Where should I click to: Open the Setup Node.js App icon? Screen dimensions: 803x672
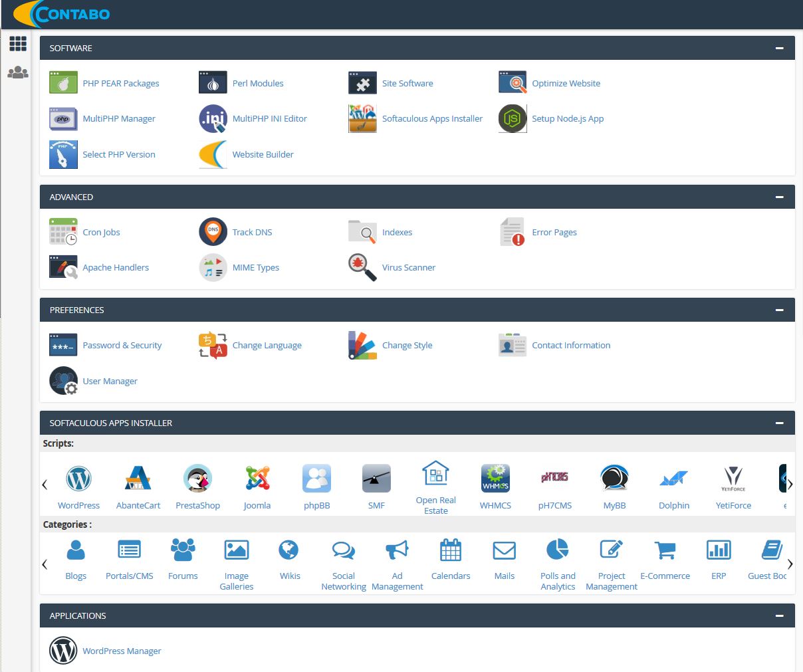click(x=513, y=118)
